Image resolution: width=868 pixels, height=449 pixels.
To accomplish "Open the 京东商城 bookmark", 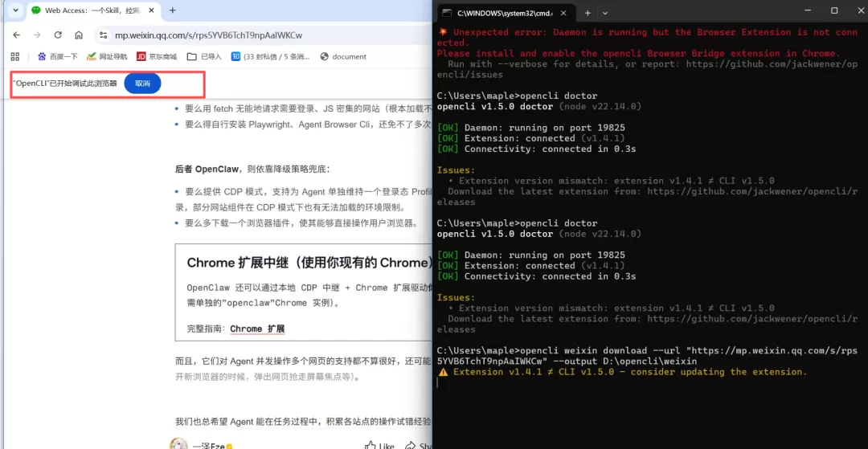I will pyautogui.click(x=157, y=56).
